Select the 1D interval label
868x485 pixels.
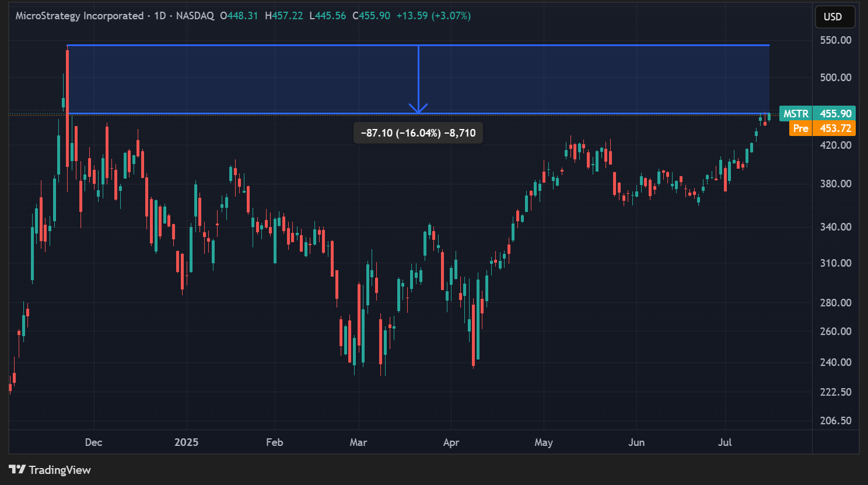coord(160,16)
